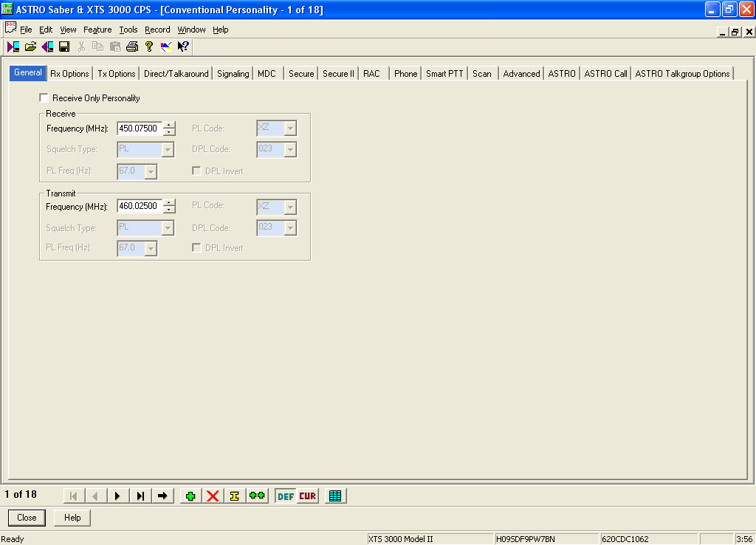Click the Read Device toolbar icon
This screenshot has height=545, width=756.
(13, 47)
